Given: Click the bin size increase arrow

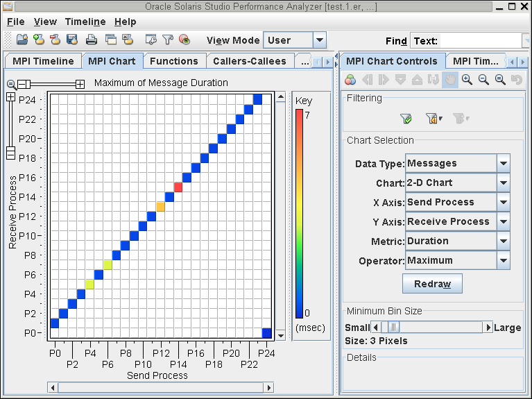Looking at the screenshot, I should (488, 328).
